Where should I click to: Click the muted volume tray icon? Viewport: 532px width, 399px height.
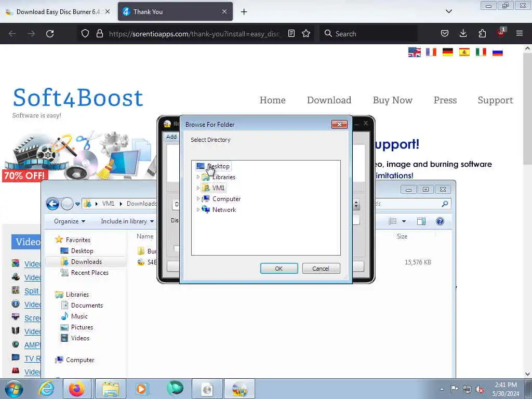pyautogui.click(x=480, y=389)
